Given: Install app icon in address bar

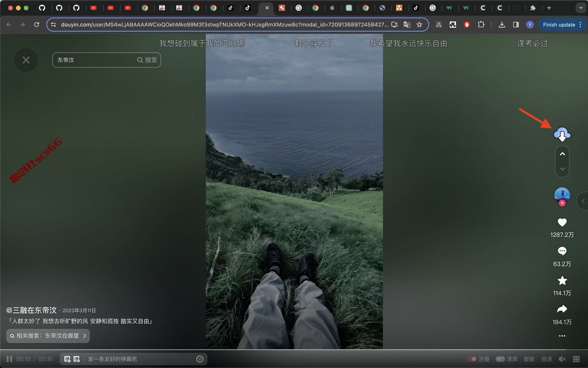Looking at the screenshot, I should pos(394,25).
